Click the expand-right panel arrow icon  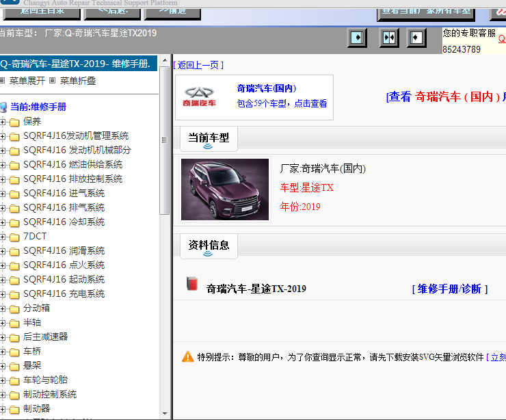pos(356,38)
